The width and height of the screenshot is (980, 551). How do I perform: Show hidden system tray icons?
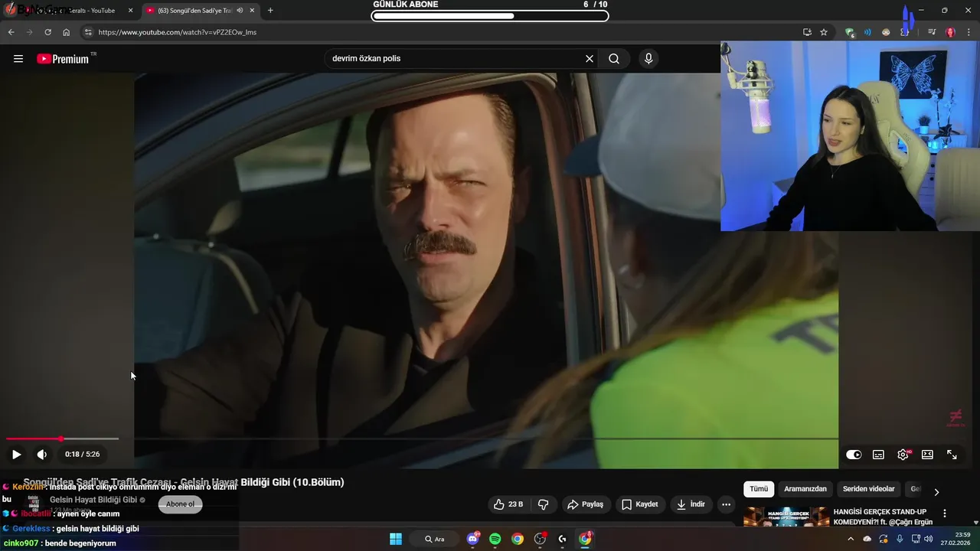click(x=852, y=539)
